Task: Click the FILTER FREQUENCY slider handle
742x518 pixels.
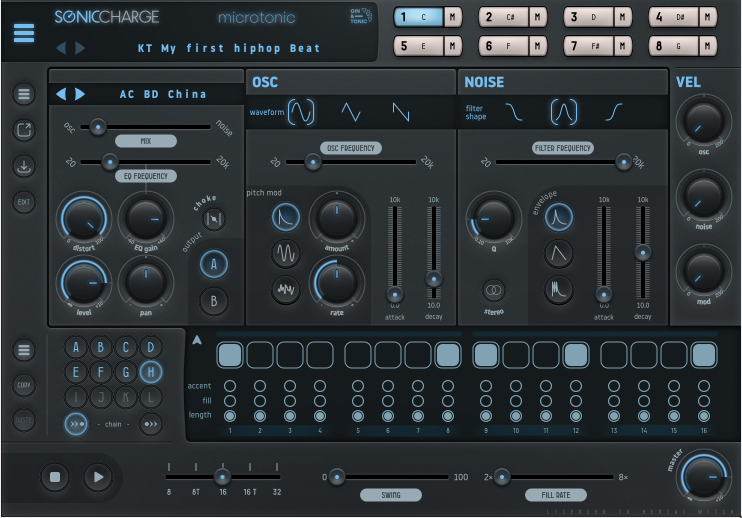Action: tap(624, 162)
